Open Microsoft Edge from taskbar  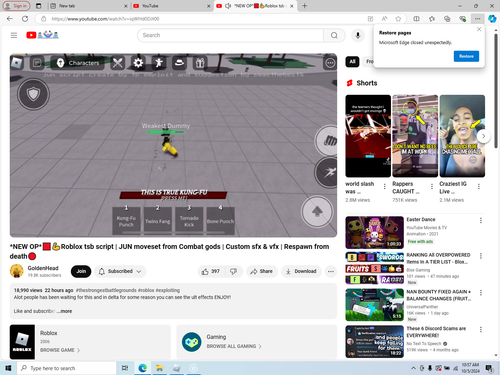[143, 368]
